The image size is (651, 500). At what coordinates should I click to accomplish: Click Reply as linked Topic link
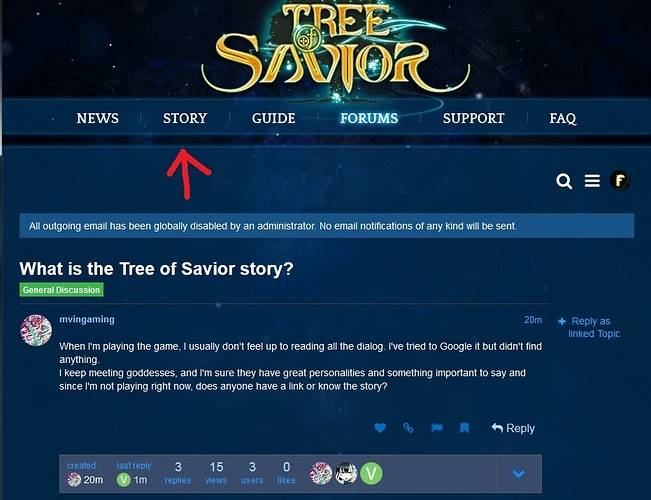[x=590, y=327]
